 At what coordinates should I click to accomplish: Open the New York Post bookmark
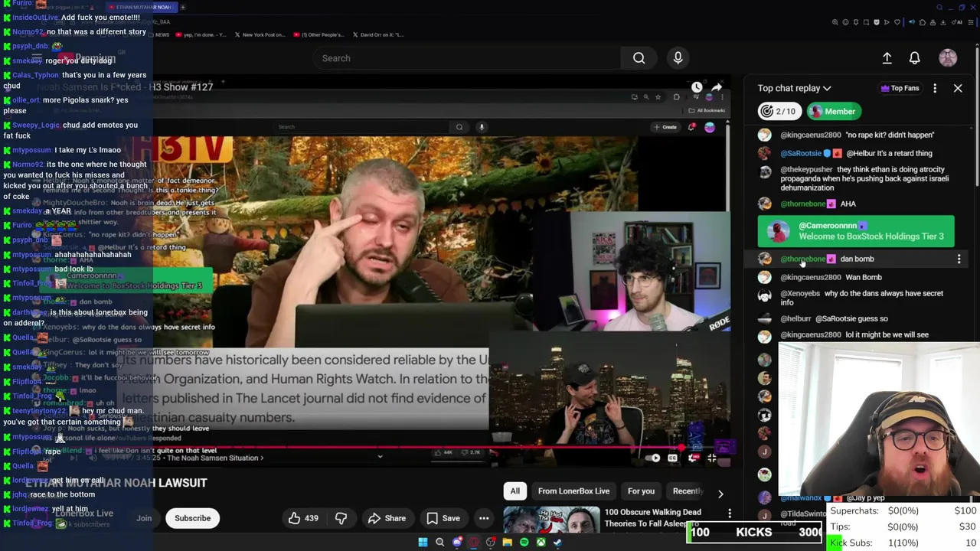tap(260, 34)
